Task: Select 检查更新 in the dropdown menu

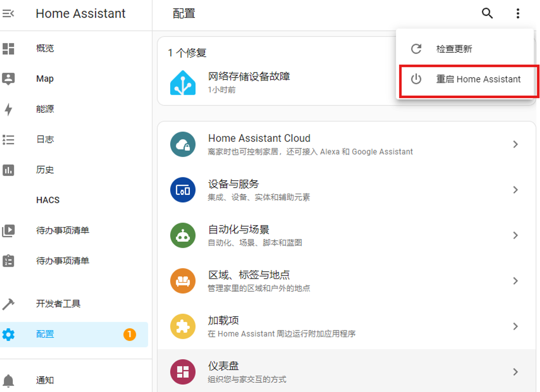Action: pos(454,49)
